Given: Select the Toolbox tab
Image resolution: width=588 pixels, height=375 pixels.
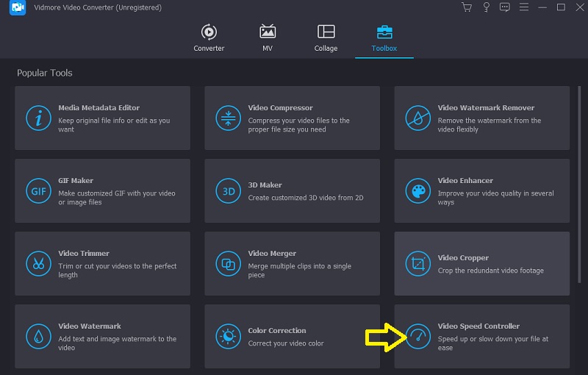Looking at the screenshot, I should (384, 37).
